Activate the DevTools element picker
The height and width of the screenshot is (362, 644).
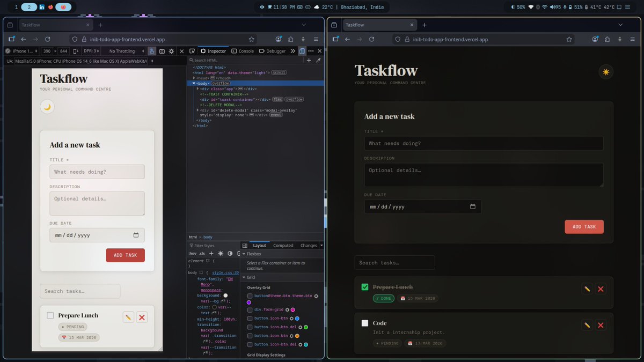(x=192, y=51)
